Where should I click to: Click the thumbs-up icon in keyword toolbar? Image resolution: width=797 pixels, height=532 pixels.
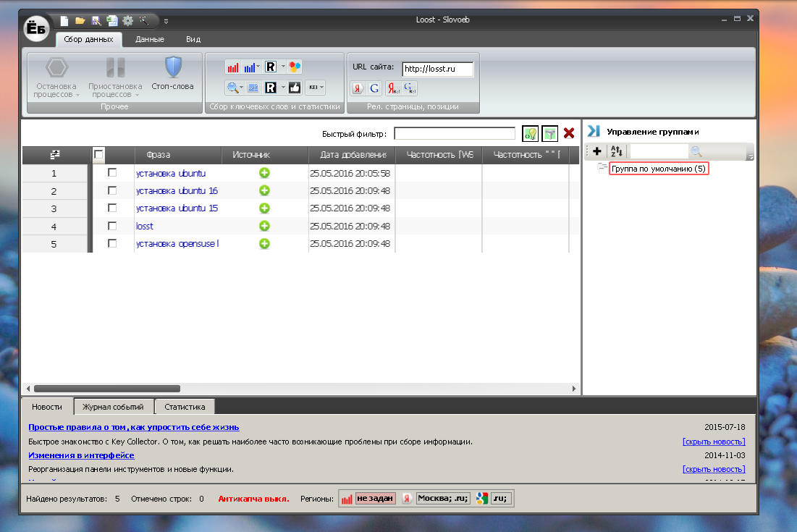[x=295, y=88]
